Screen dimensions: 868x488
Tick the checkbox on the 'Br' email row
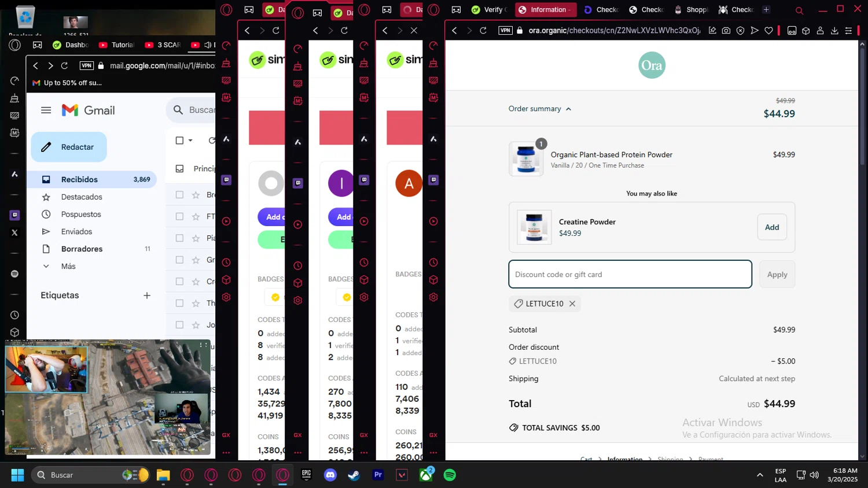click(x=179, y=195)
